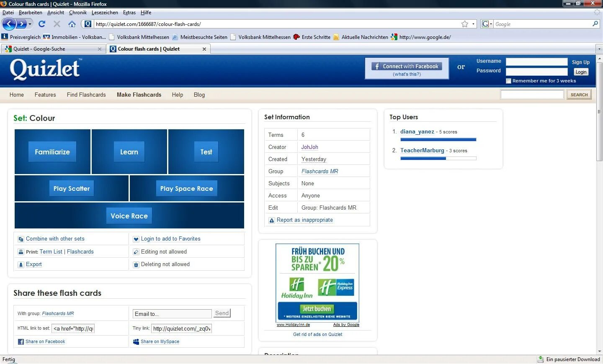Open the Chronik menu
The height and width of the screenshot is (364, 603).
click(78, 13)
